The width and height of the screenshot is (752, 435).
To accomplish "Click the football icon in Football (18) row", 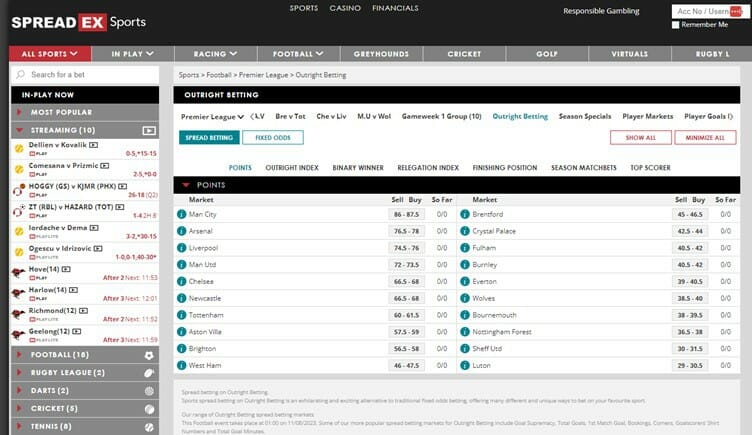I will pyautogui.click(x=149, y=355).
